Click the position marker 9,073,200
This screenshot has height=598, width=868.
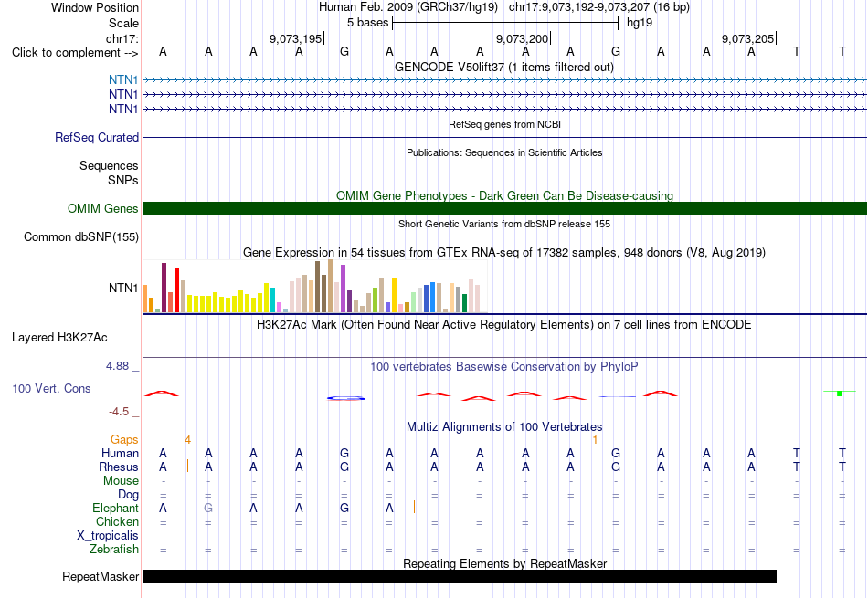(522, 38)
